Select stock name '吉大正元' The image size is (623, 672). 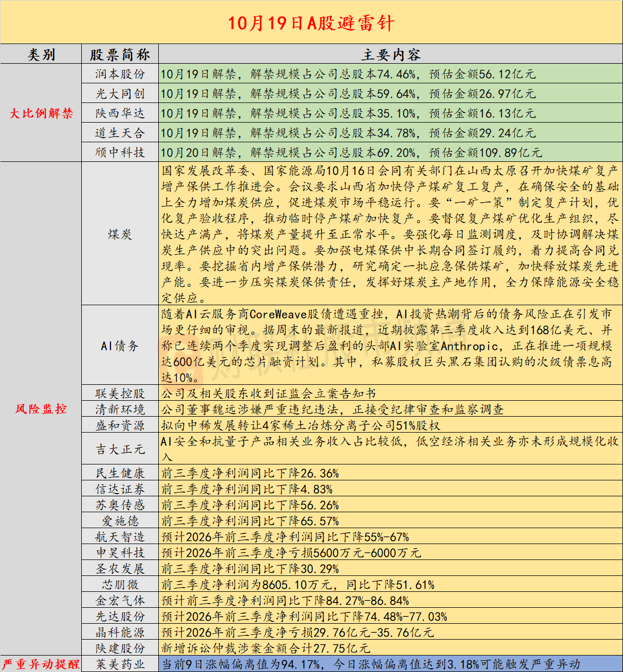coord(120,449)
